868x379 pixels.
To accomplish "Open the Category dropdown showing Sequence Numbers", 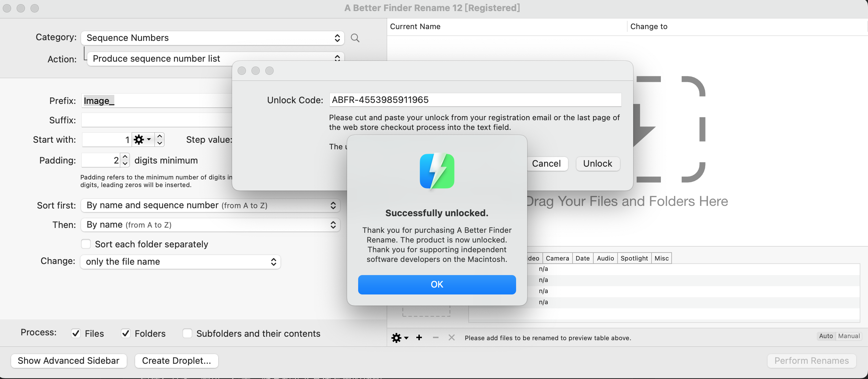I will tap(212, 38).
